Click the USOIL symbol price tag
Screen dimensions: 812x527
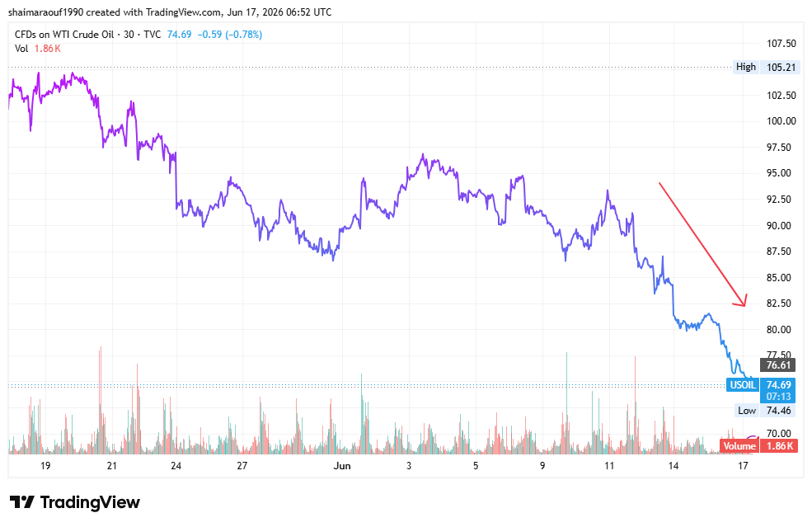742,385
